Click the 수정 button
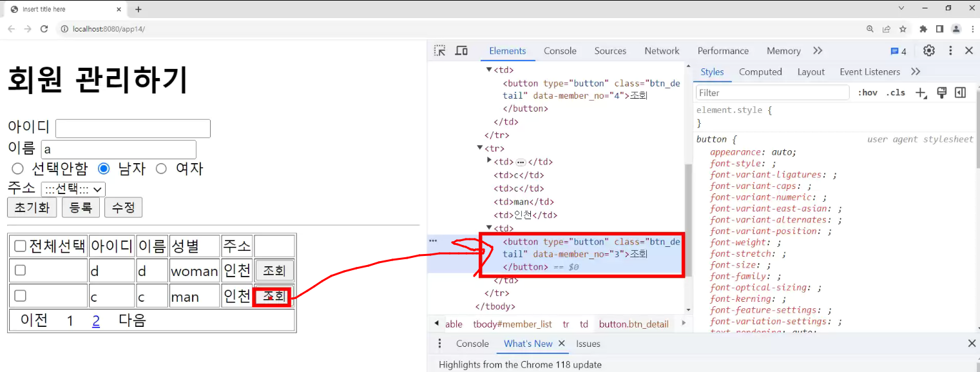 pos(123,208)
